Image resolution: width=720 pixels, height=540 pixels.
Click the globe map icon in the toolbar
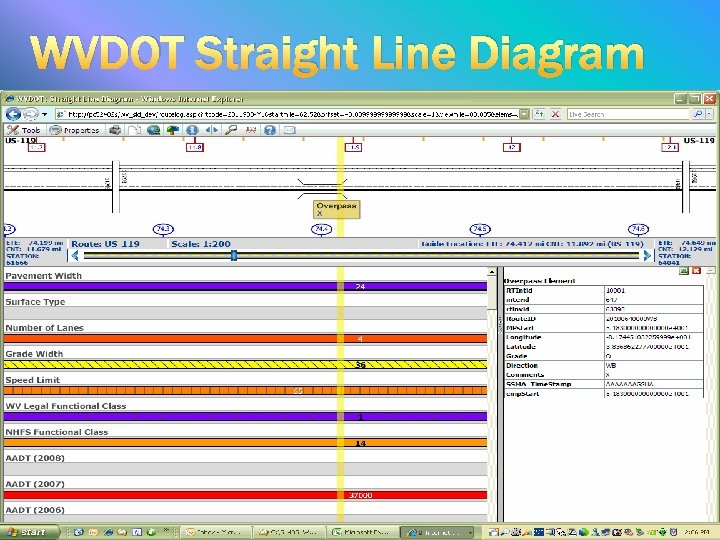point(153,130)
